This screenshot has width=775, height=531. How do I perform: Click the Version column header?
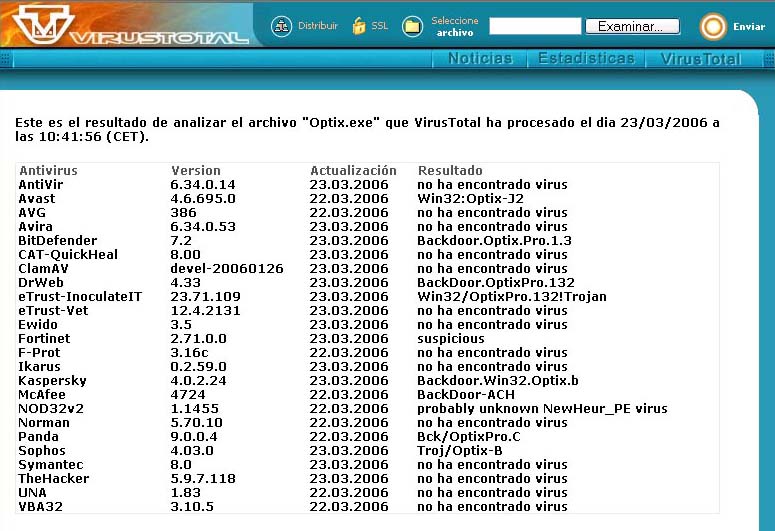tap(196, 171)
